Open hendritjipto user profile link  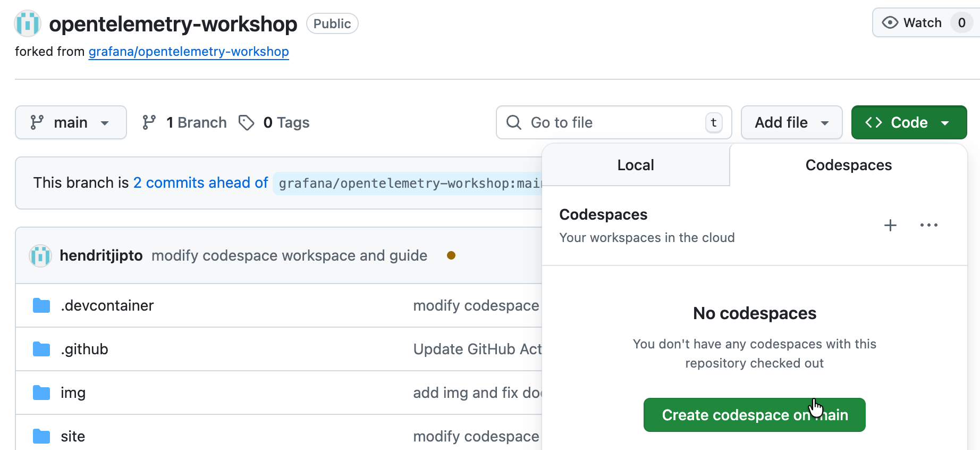101,256
